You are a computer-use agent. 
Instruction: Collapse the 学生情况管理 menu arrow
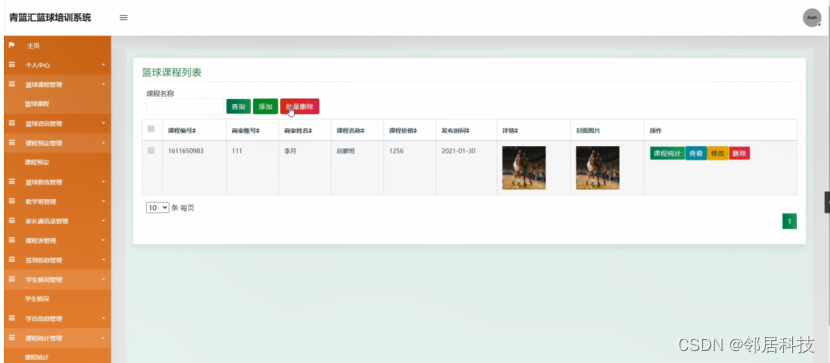103,279
